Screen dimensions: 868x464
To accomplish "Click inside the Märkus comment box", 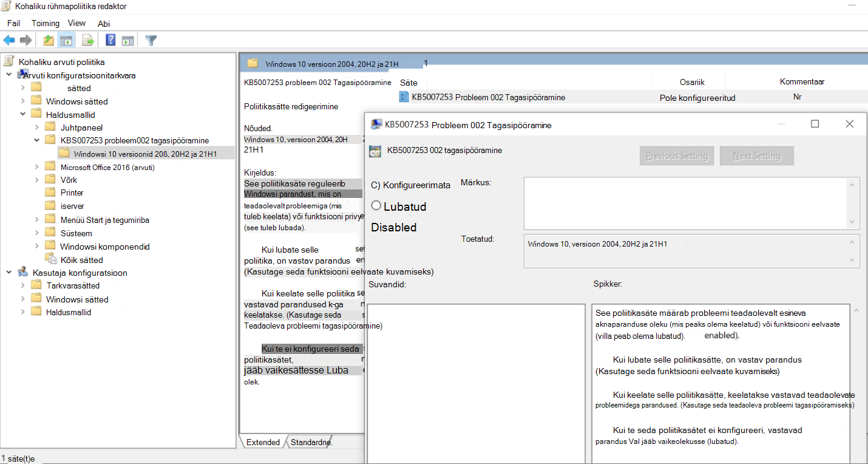I will tap(687, 203).
